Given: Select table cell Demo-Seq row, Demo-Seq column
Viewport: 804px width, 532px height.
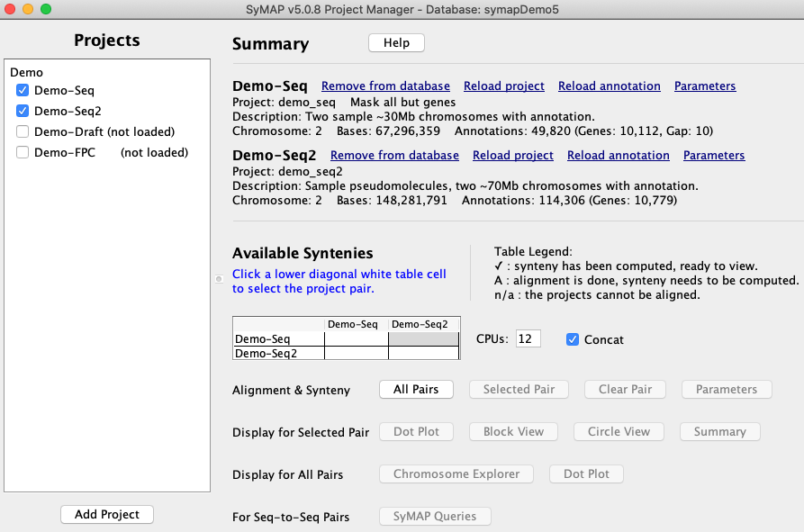Looking at the screenshot, I should tap(357, 338).
